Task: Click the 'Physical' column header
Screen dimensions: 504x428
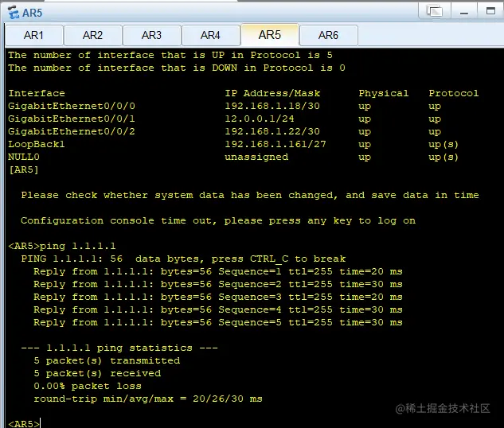Action: [384, 93]
